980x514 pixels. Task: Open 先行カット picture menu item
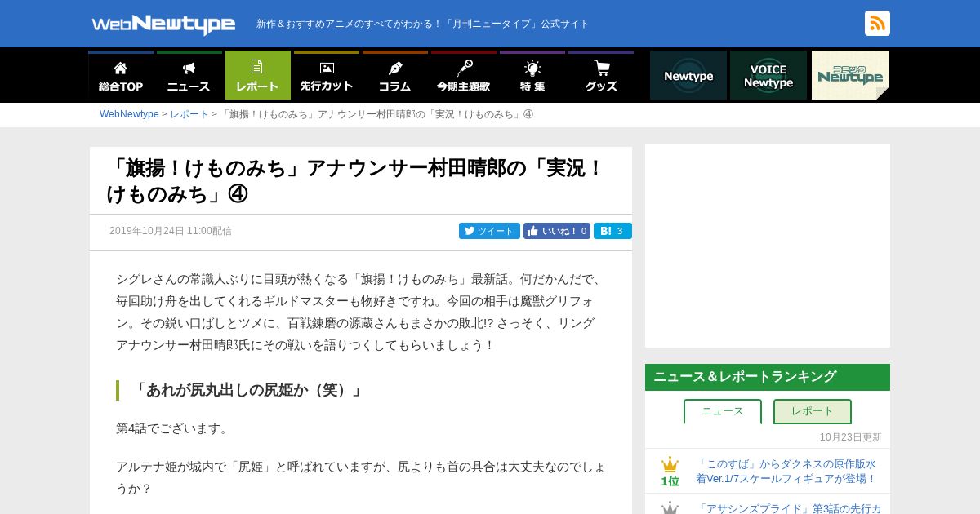tap(326, 76)
